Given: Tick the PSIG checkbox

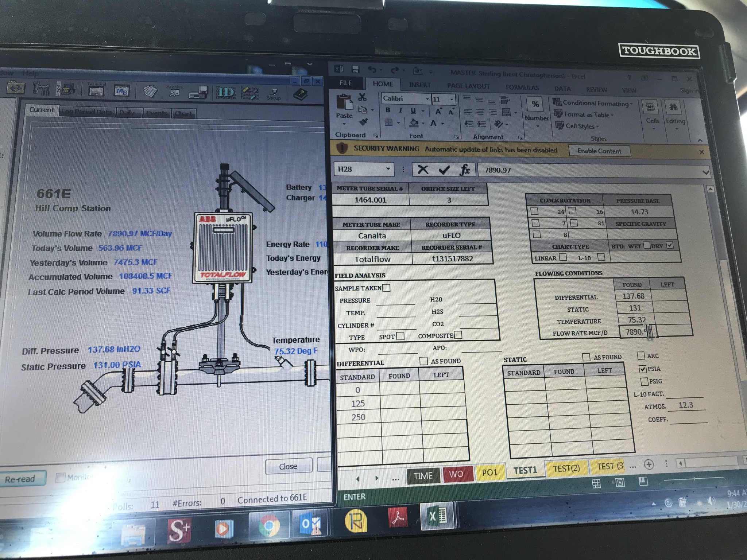Looking at the screenshot, I should (x=644, y=381).
